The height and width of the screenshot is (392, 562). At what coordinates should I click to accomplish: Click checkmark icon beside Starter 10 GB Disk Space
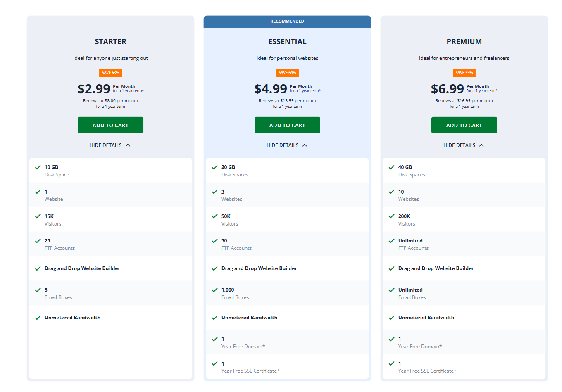(x=38, y=167)
